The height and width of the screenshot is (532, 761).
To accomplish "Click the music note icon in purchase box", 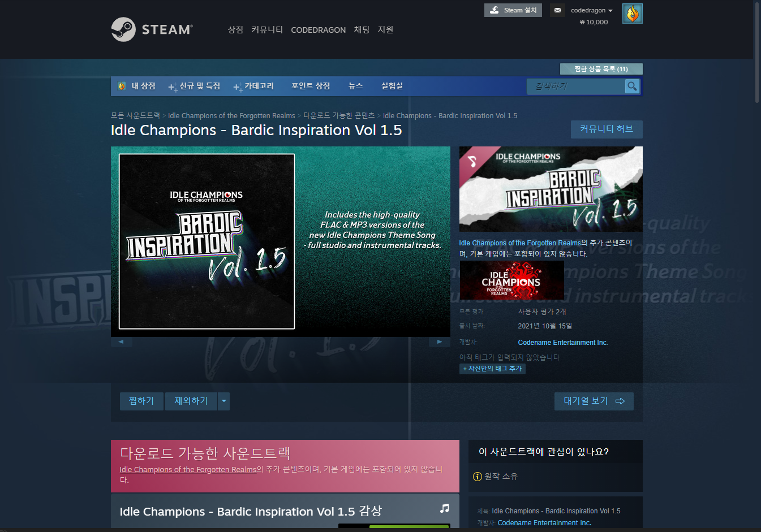I will [445, 508].
